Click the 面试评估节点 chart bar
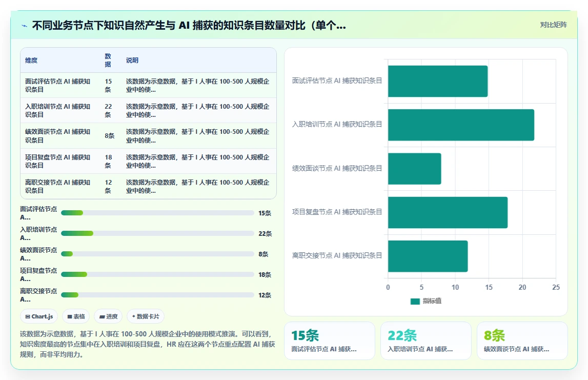The width and height of the screenshot is (588, 380). pyautogui.click(x=438, y=81)
